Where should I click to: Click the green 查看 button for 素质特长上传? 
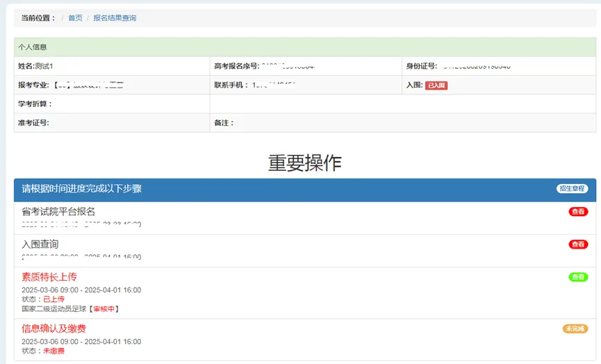click(x=578, y=277)
